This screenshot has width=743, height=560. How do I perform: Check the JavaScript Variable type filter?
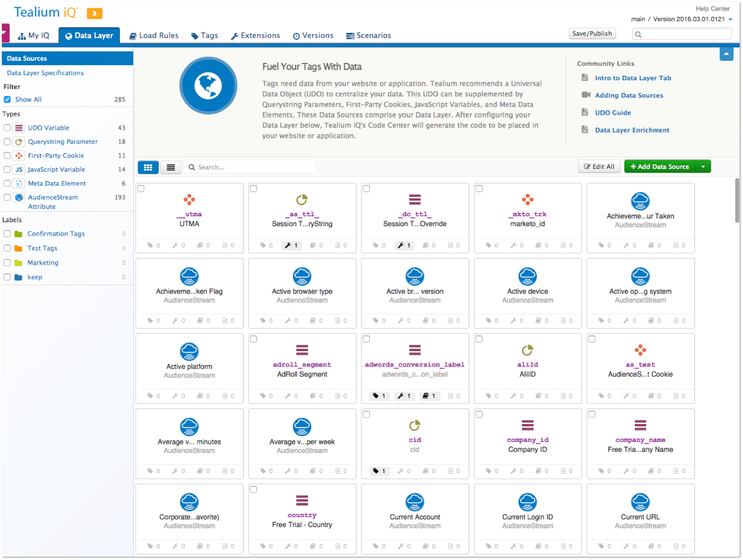point(7,169)
